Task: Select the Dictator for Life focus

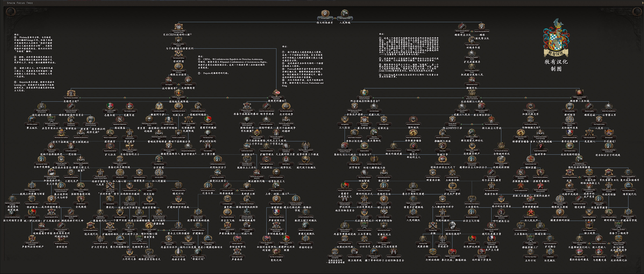Action: click(228, 187)
